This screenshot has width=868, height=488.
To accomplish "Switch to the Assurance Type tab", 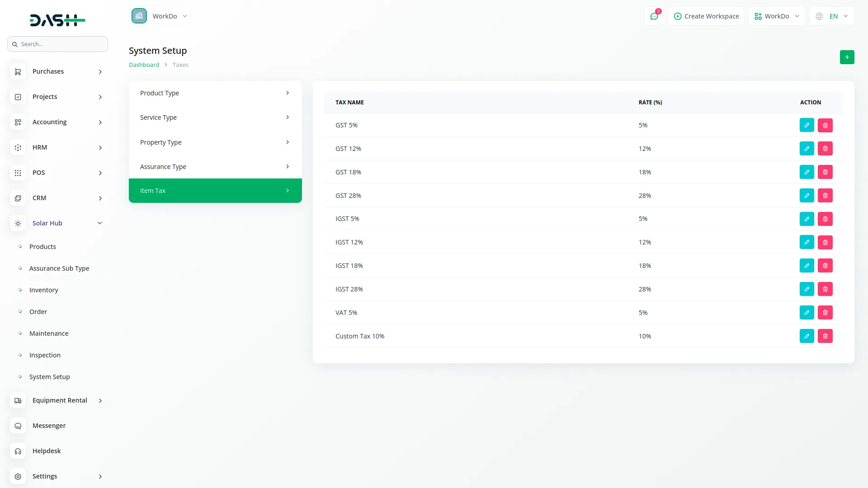I will click(215, 167).
